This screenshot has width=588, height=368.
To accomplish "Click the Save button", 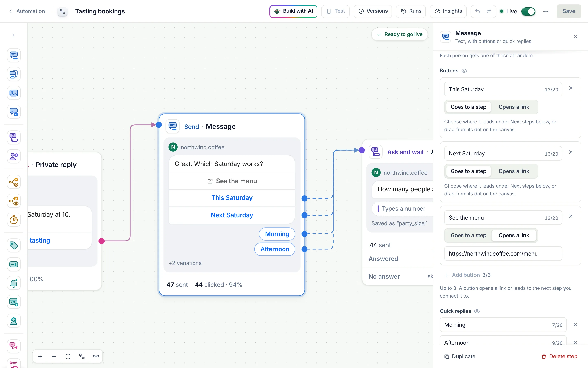I will 569,11.
